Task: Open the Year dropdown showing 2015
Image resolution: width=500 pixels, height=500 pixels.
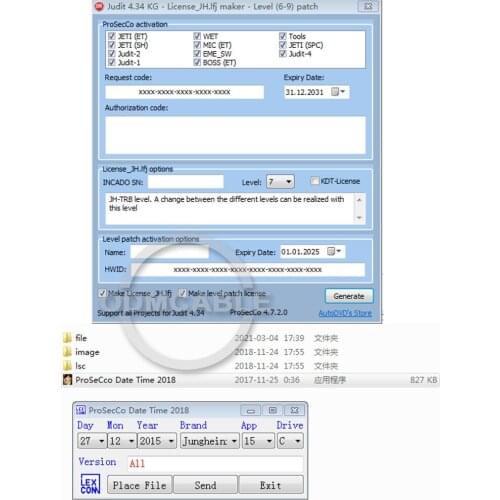Action: [157, 441]
